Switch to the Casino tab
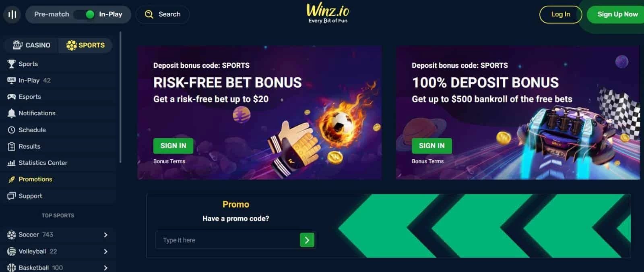The height and width of the screenshot is (272, 644). 31,45
